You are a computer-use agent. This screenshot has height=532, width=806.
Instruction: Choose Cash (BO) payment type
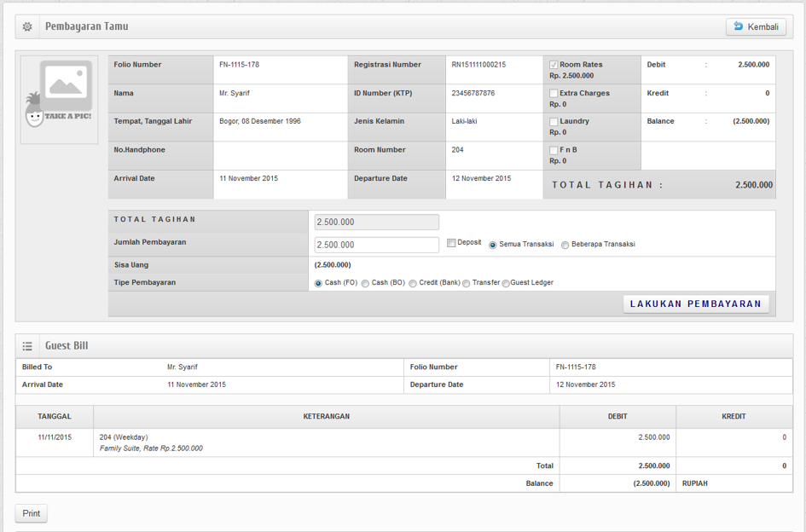click(x=365, y=283)
